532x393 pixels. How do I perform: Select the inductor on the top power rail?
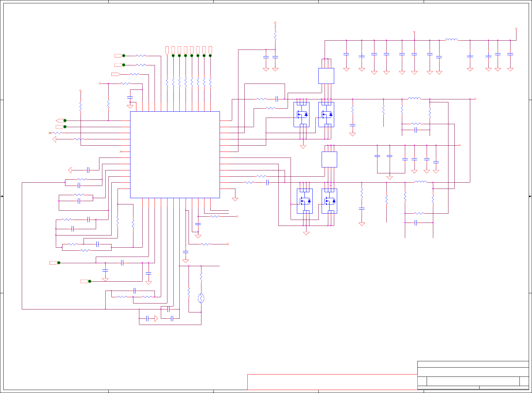[451, 40]
